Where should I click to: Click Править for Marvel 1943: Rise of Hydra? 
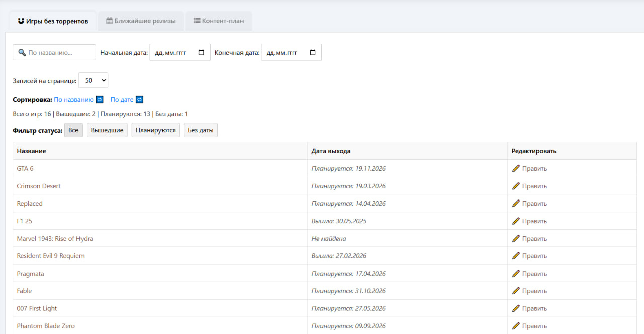point(534,239)
